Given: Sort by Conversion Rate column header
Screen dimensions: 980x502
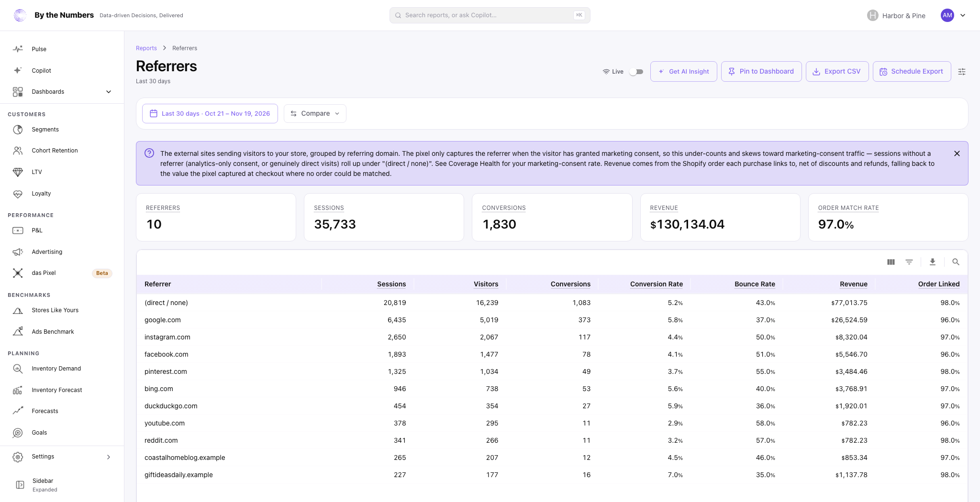Looking at the screenshot, I should [657, 284].
